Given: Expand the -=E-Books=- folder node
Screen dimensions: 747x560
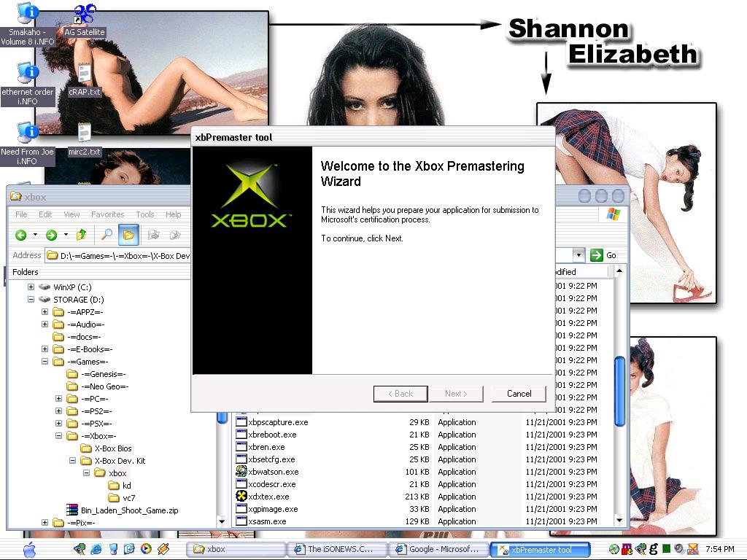Looking at the screenshot, I should click(x=44, y=349).
